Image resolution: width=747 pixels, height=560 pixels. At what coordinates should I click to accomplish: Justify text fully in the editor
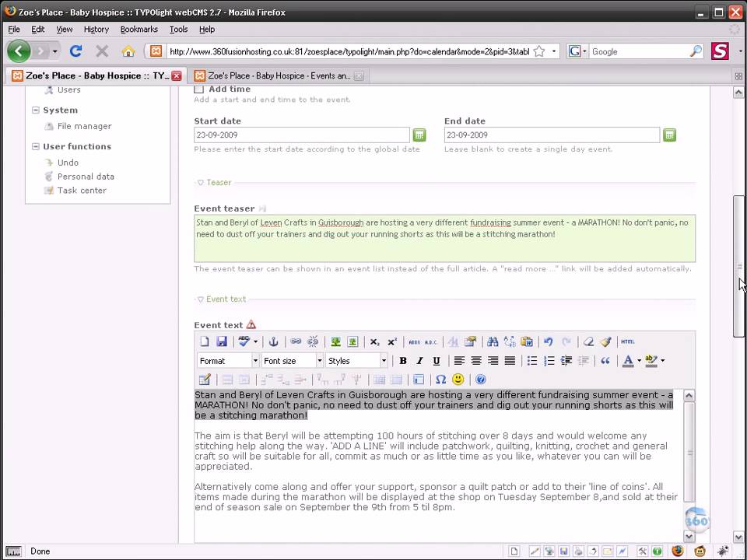pos(510,361)
